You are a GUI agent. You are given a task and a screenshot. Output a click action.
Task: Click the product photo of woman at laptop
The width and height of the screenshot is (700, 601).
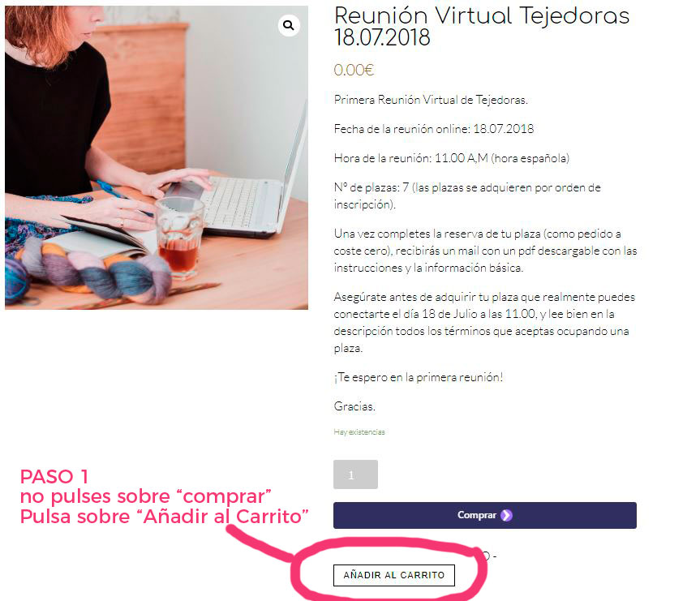point(157,157)
